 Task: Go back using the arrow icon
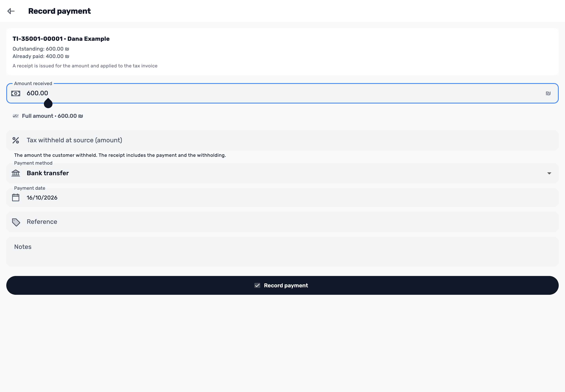click(x=11, y=11)
